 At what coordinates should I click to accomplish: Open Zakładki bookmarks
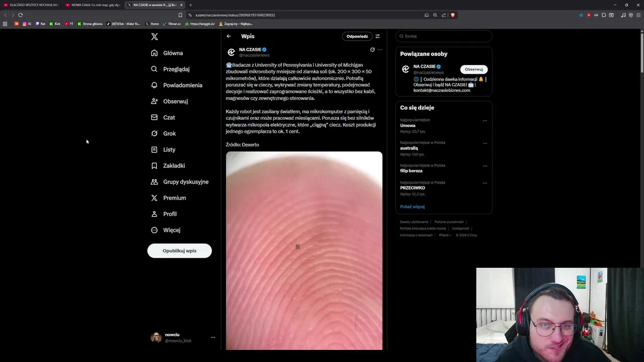(168, 165)
